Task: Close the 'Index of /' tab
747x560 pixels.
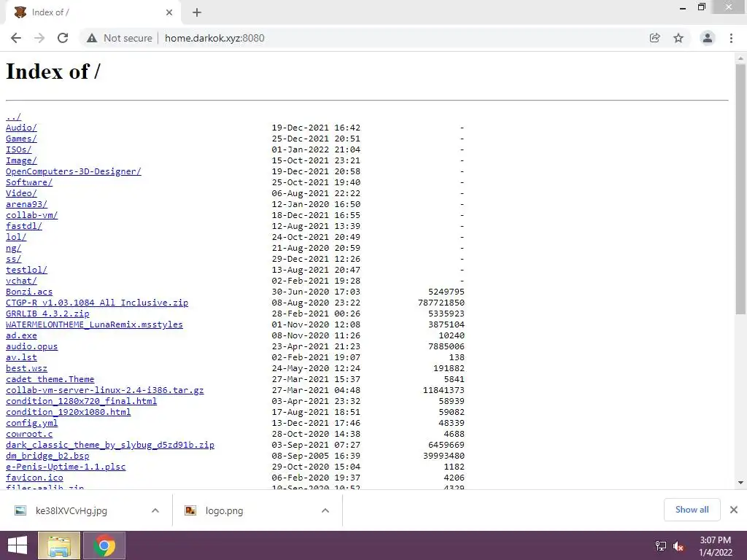Action: [x=169, y=13]
